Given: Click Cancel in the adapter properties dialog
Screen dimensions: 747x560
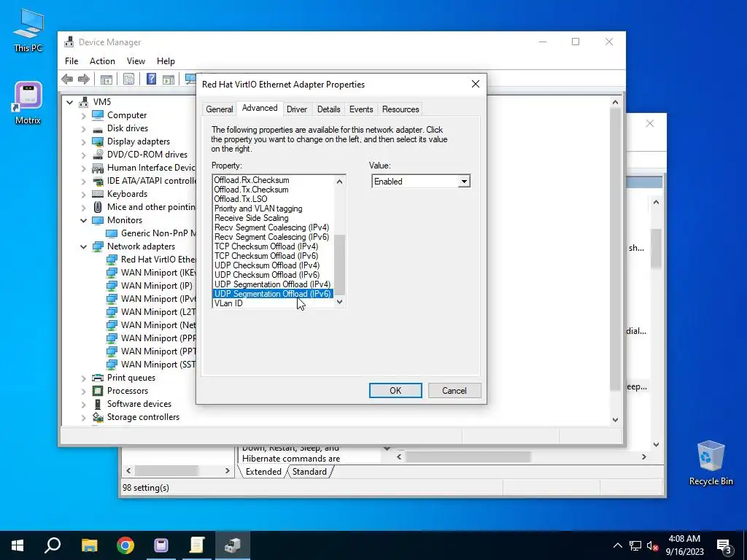Looking at the screenshot, I should pyautogui.click(x=454, y=391).
